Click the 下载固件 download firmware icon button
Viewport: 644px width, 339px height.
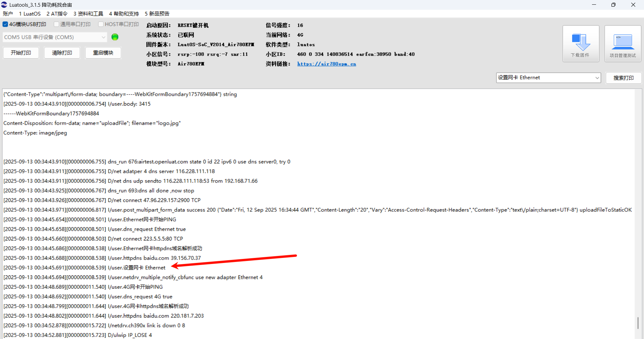pos(581,44)
